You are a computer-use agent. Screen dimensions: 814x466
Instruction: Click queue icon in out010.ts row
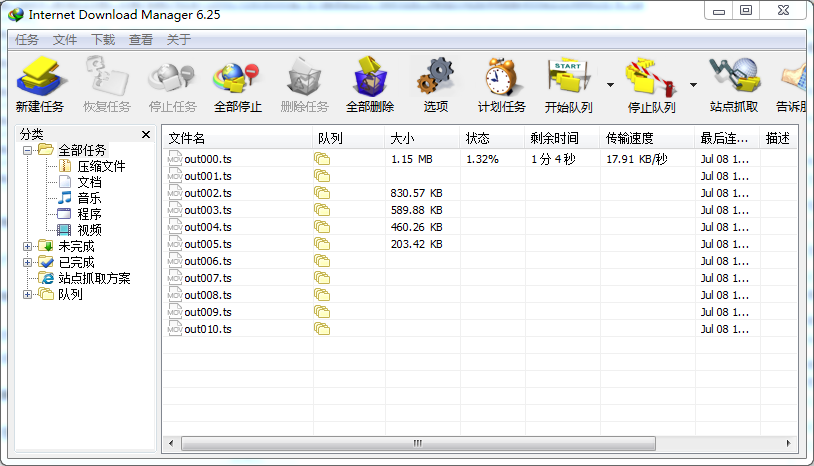point(322,330)
